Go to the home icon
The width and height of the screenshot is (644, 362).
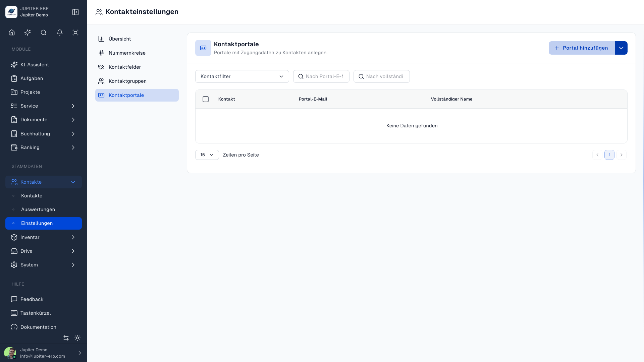point(12,33)
